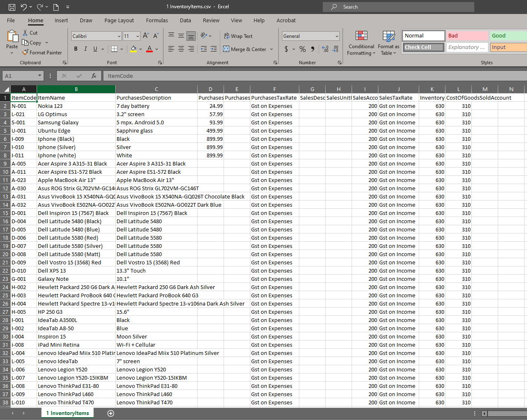Decrease the cell indent
This screenshot has width=527, height=420.
pos(204,49)
